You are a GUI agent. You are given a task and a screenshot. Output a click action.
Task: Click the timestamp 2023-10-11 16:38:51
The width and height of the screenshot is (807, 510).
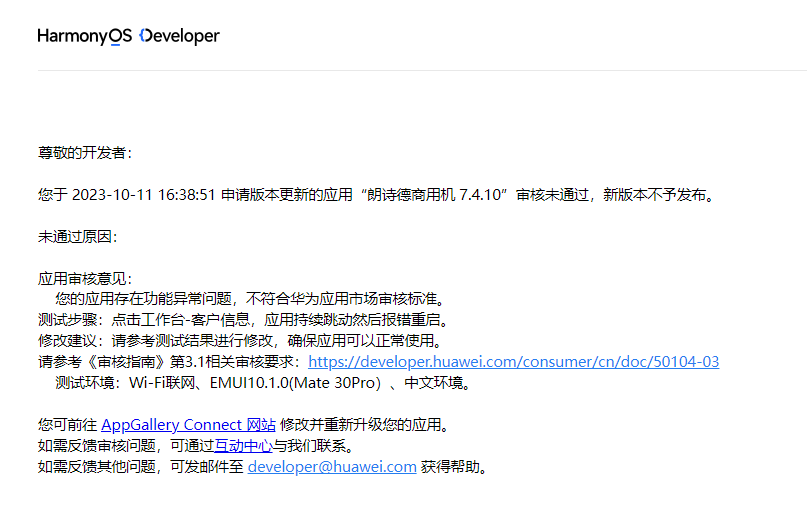[144, 195]
